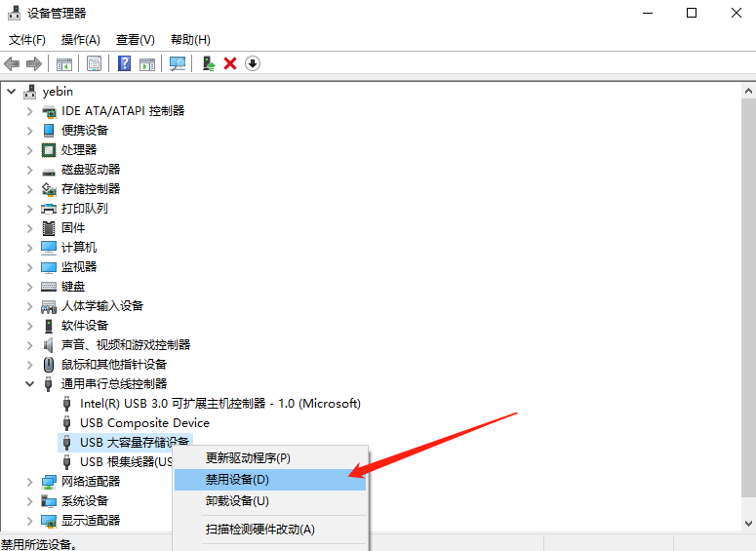Click the vertical scrollbar thumb
756x551 pixels.
coord(748,298)
